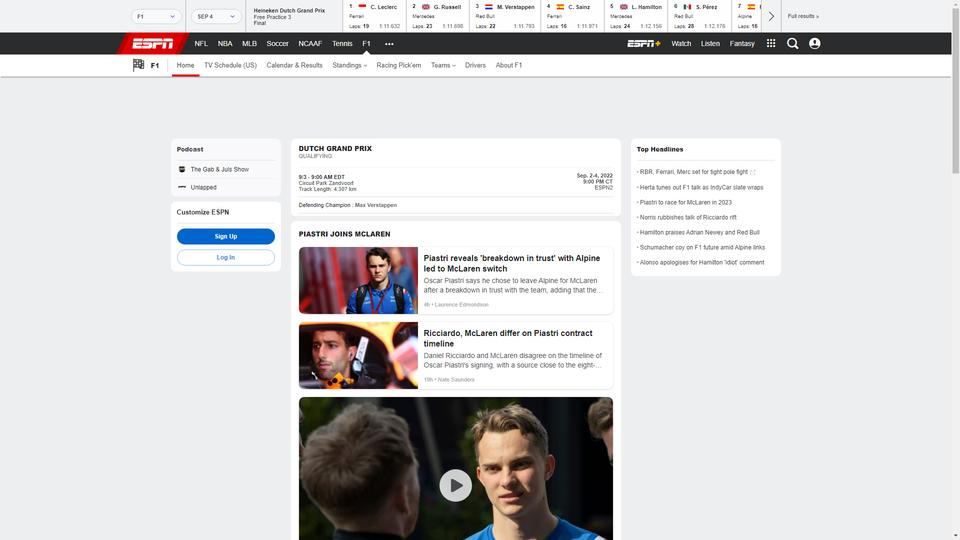Advance scoreboard with right arrow

(771, 17)
